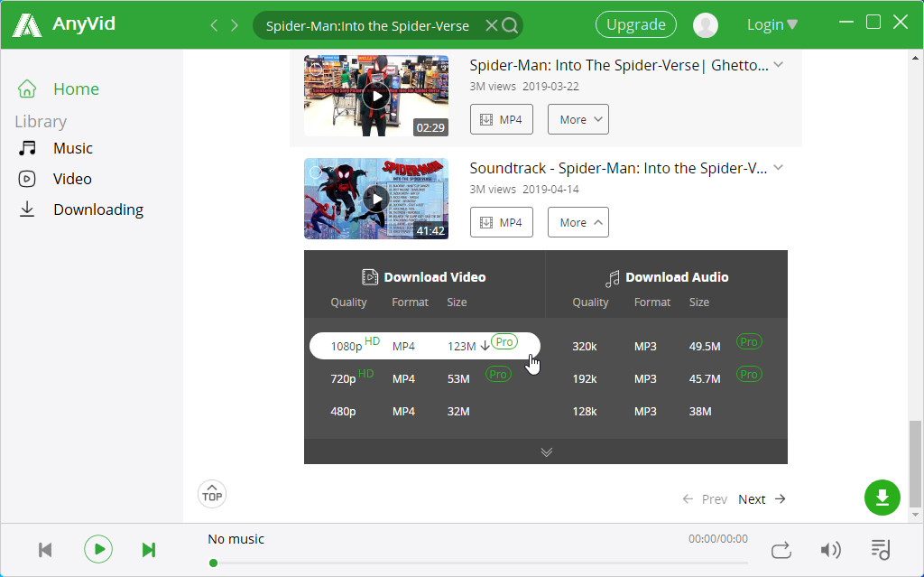Click the Pro badge on 1080p row
This screenshot has height=577, width=924.
tap(504, 341)
